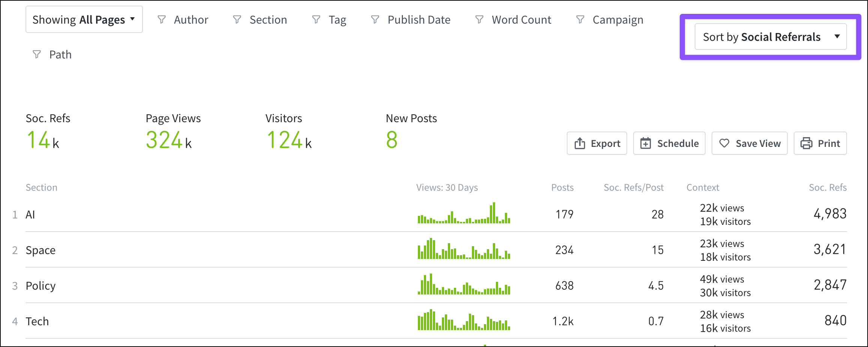Click the 22k views context for AI
Viewport: 868px width, 347px height.
point(722,208)
